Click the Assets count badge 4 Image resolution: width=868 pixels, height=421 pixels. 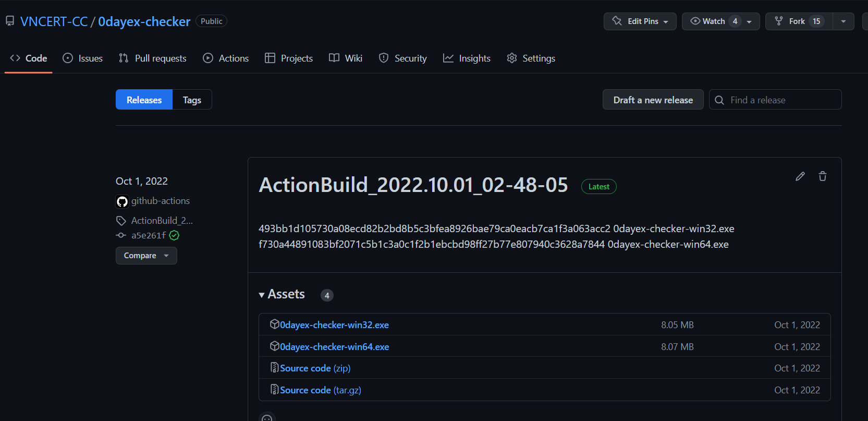tap(327, 295)
